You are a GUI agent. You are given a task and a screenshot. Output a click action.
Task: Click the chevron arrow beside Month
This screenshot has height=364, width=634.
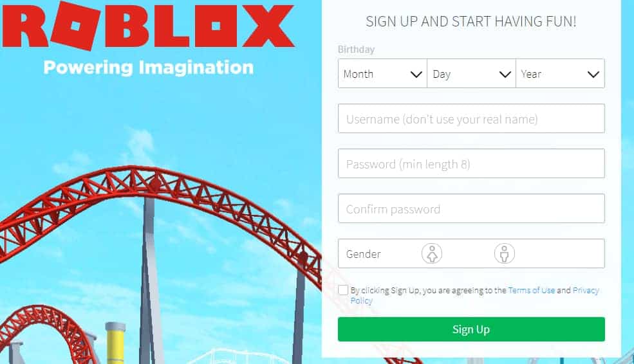tap(416, 75)
